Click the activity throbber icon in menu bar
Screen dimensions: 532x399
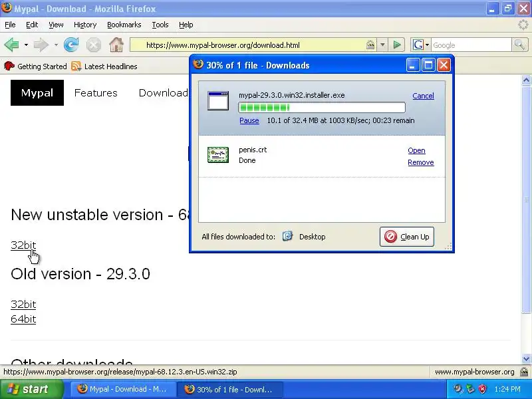[523, 25]
